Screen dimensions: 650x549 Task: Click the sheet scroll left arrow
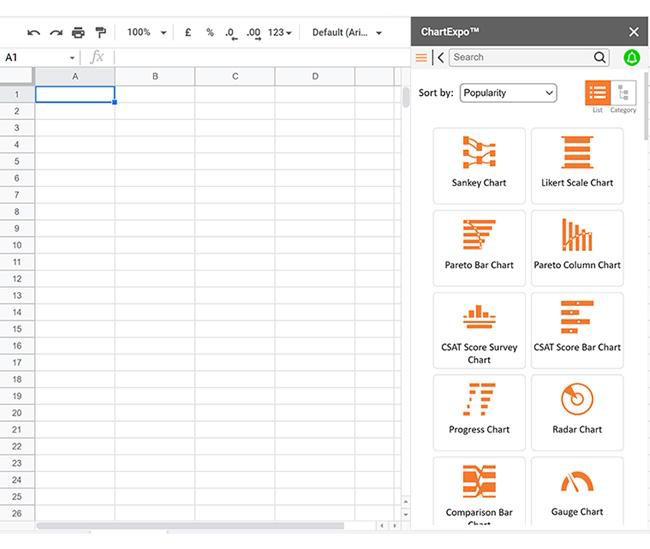381,526
